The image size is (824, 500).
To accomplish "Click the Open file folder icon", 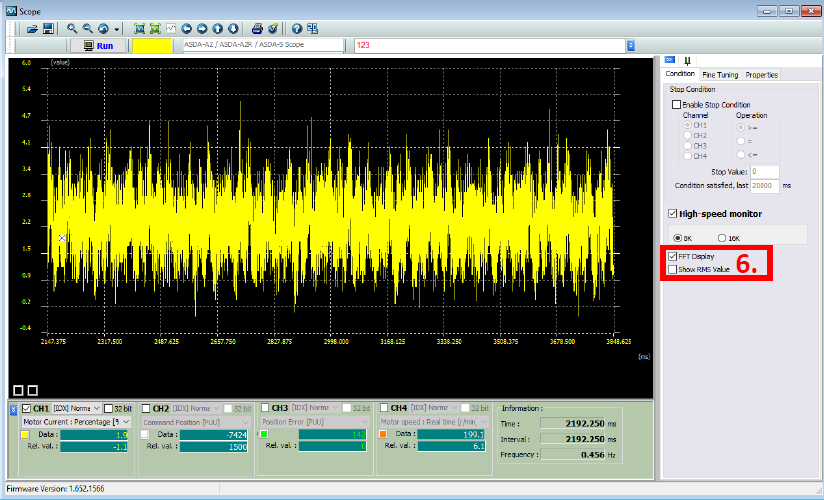I will click(32, 28).
